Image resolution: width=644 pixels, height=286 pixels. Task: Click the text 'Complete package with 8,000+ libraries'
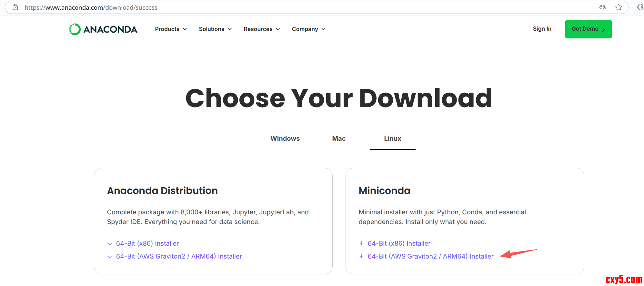pos(168,212)
